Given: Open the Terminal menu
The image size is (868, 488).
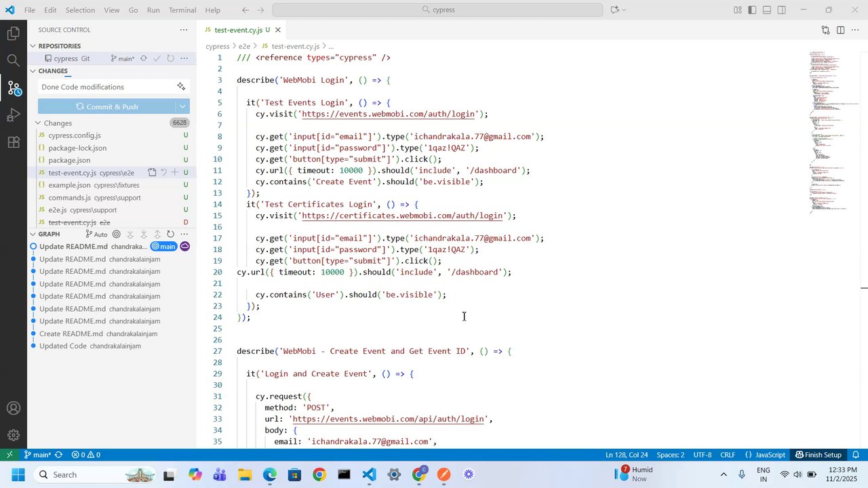Looking at the screenshot, I should (182, 10).
